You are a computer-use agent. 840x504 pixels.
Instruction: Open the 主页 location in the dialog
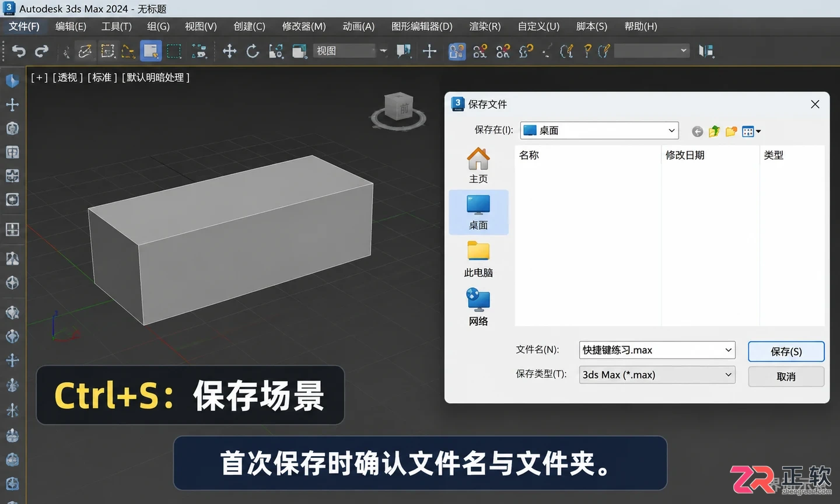point(478,166)
